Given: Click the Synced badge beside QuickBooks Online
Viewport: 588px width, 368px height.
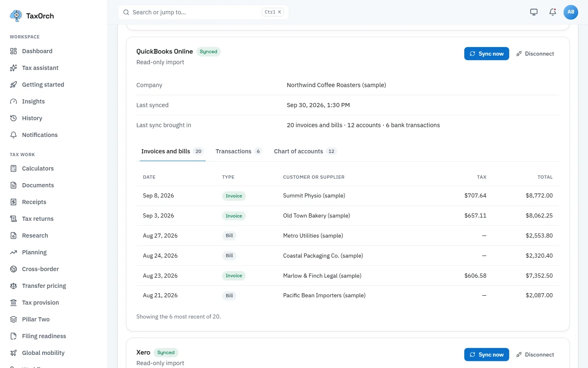Looking at the screenshot, I should pos(208,52).
